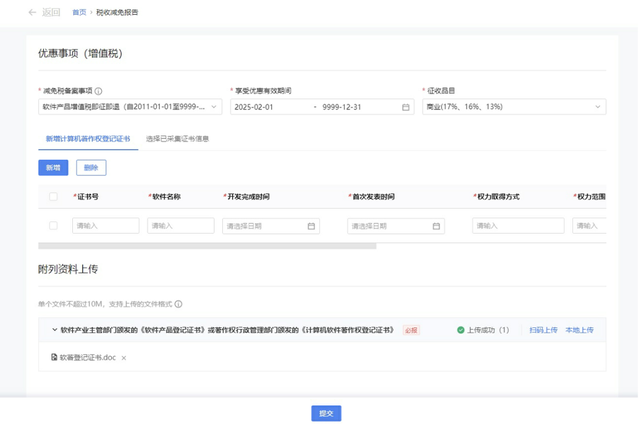Tick the first certificate row checkbox
640x425 pixels.
pos(53,225)
